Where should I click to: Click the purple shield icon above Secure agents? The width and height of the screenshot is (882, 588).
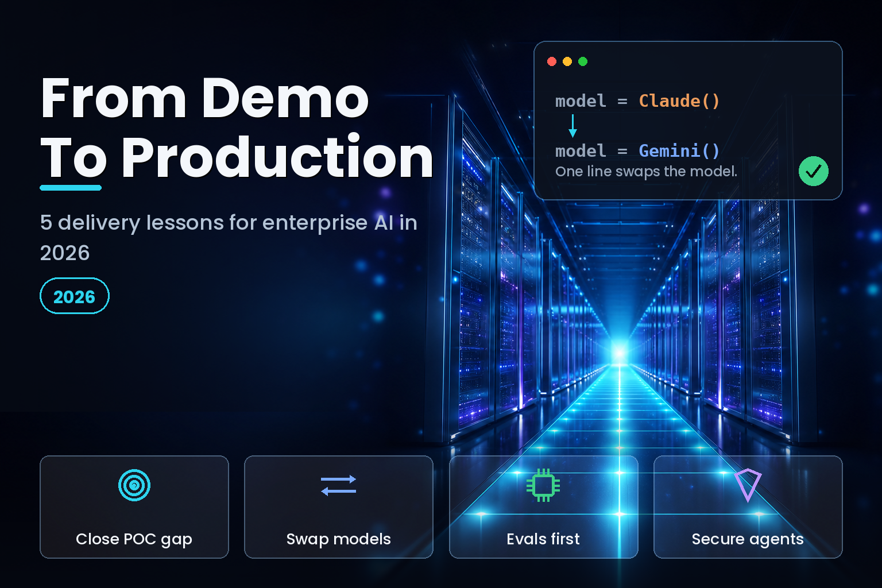748,485
